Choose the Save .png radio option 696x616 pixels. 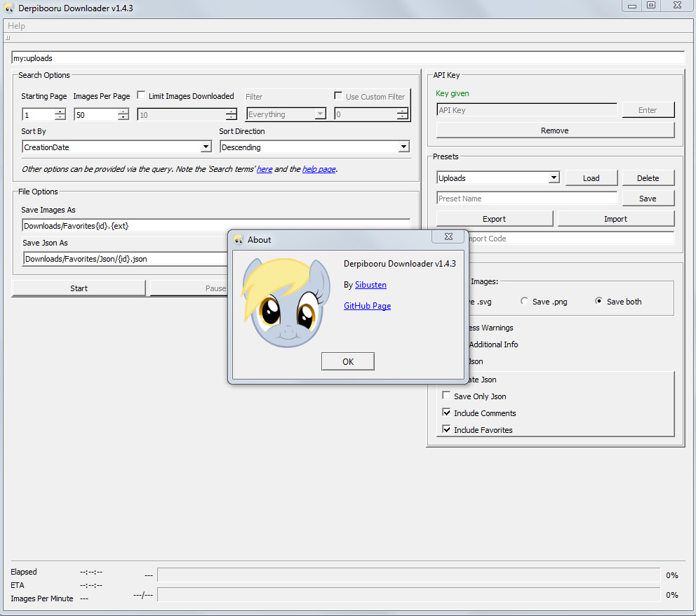click(524, 302)
